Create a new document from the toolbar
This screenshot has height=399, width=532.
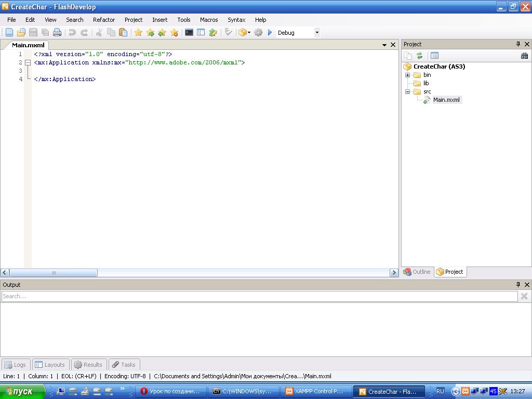point(9,33)
